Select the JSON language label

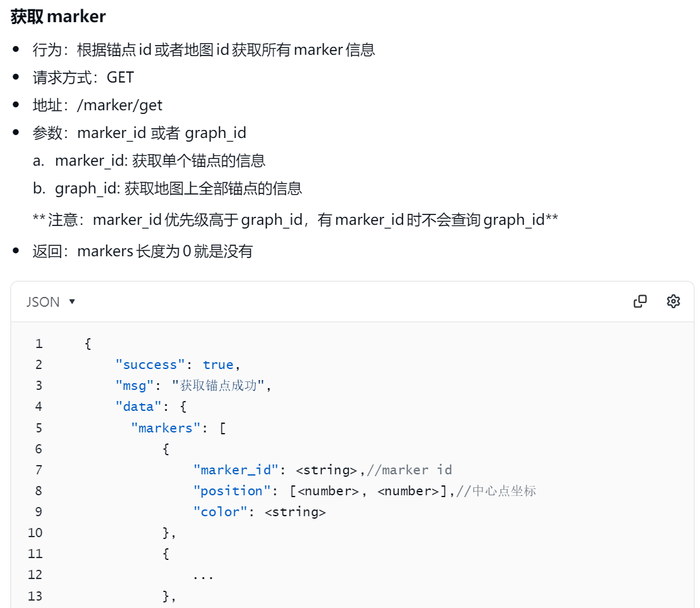pyautogui.click(x=43, y=302)
